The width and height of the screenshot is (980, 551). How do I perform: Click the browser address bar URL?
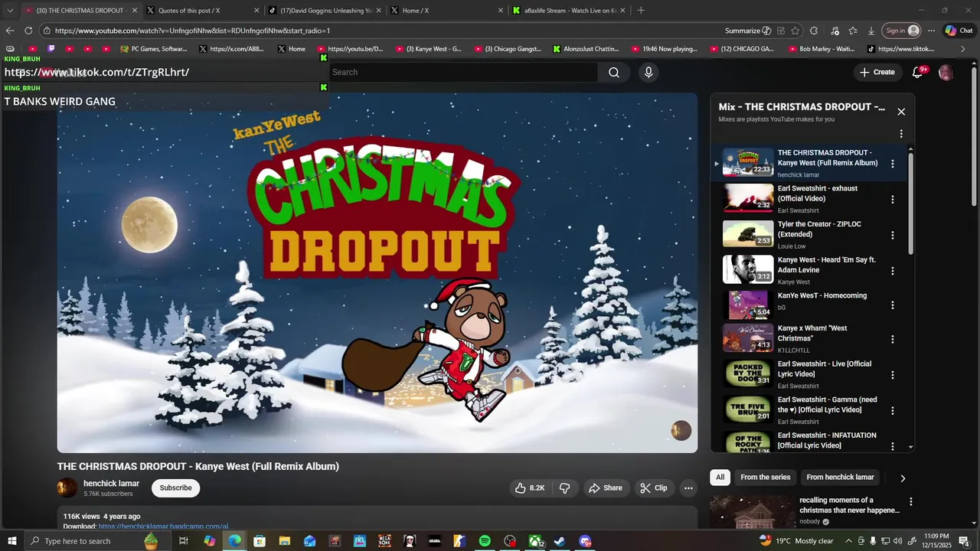tap(192, 31)
